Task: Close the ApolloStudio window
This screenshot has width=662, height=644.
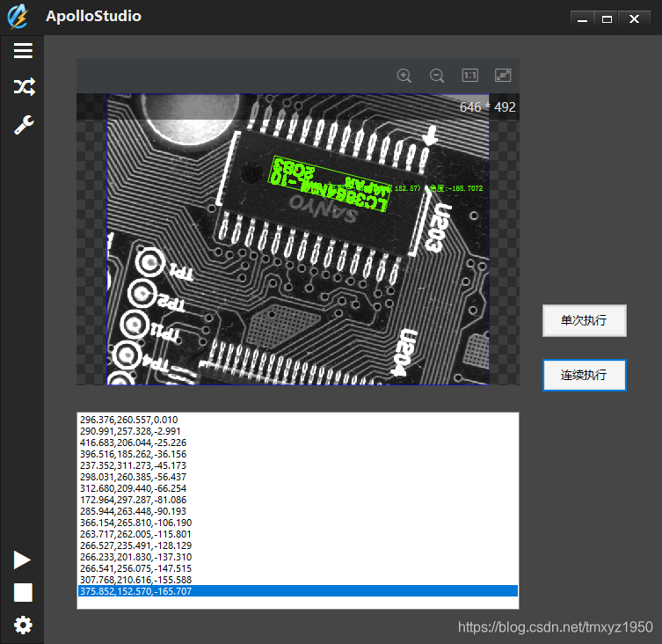Action: 634,19
